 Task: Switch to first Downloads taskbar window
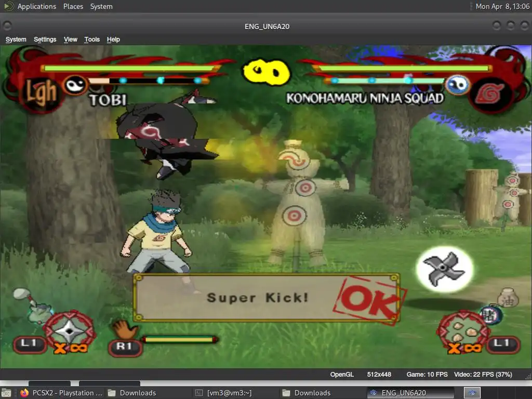point(132,393)
